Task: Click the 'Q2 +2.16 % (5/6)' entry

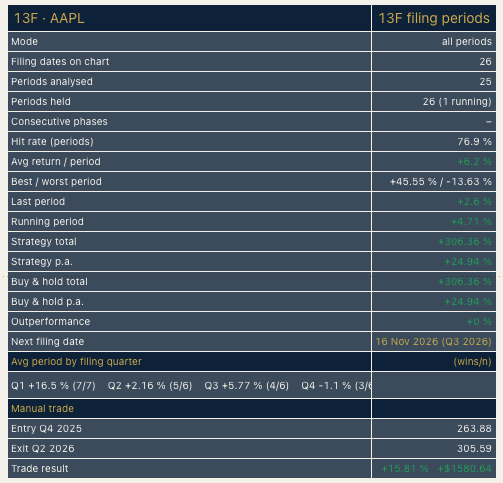Action: click(150, 386)
